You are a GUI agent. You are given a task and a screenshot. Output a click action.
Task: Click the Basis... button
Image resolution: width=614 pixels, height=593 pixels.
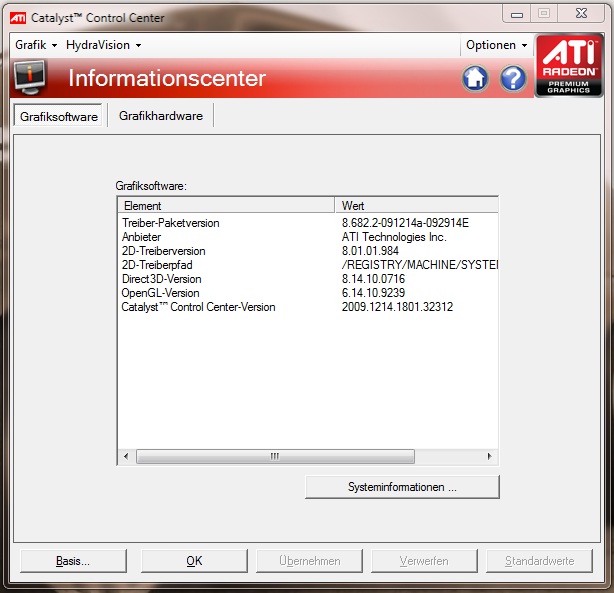point(73,561)
